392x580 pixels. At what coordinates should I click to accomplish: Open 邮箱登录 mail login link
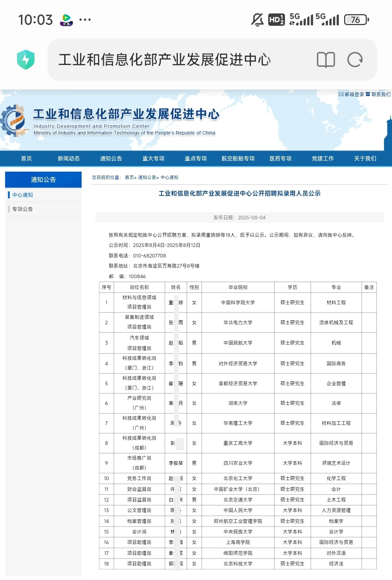351,94
